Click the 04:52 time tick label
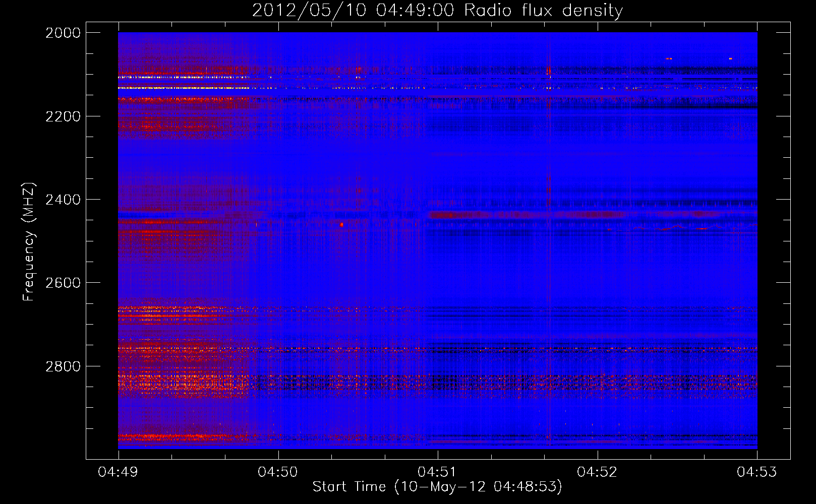Viewport: 816px width, 504px height. (x=597, y=472)
